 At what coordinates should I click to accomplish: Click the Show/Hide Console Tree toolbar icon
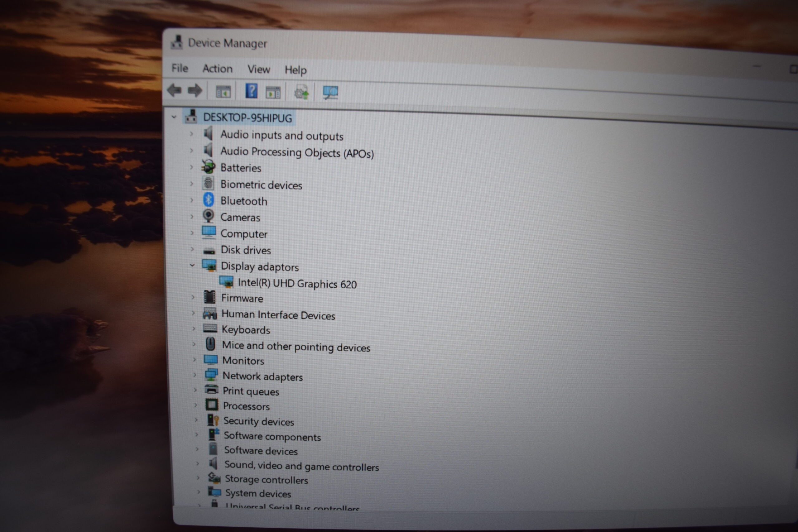point(223,92)
